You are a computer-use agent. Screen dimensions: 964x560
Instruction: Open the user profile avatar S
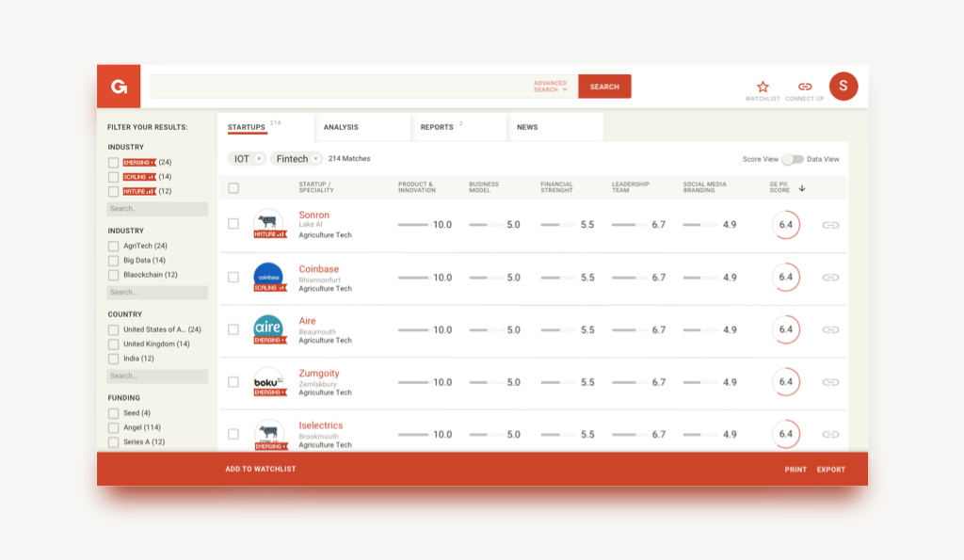click(x=843, y=87)
